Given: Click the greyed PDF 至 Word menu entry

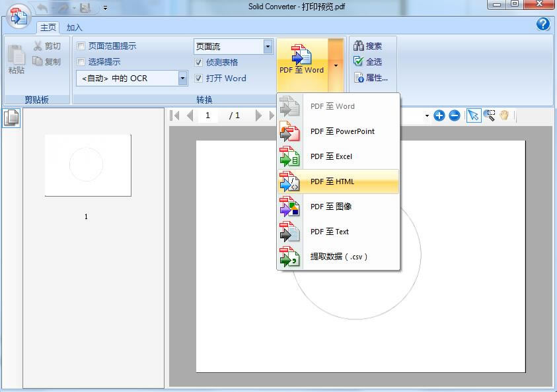Looking at the screenshot, I should 338,106.
